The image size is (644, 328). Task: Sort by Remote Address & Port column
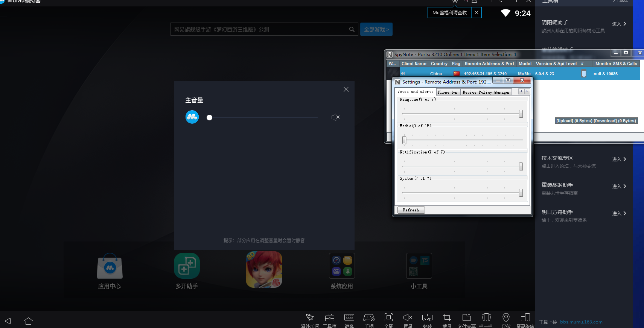tap(489, 64)
